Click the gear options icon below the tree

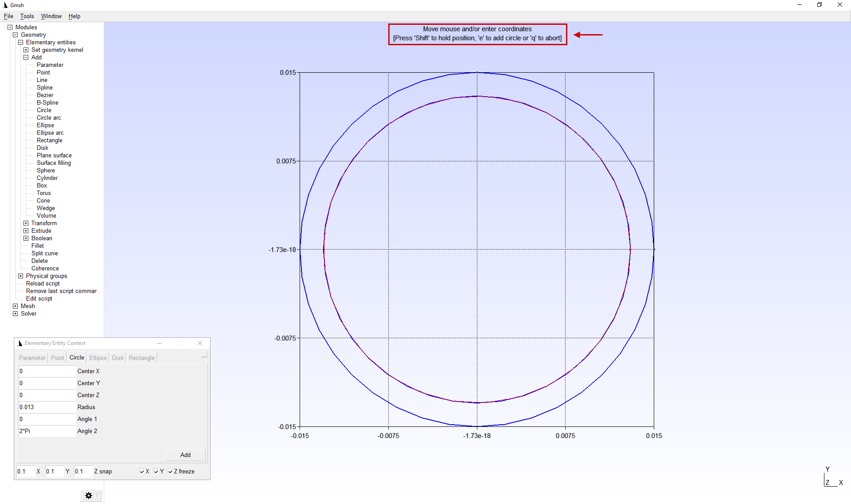point(89,496)
